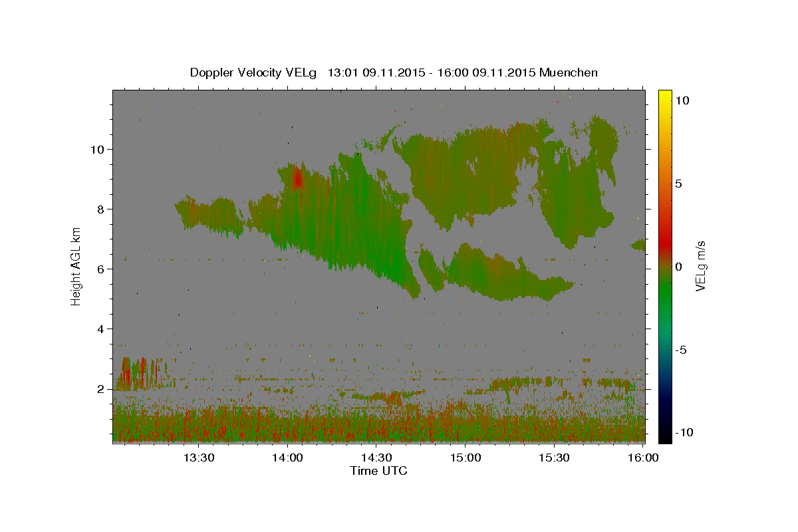This screenshot has width=798, height=532.
Task: Click the 14:30 time tick label
Action: [x=376, y=458]
